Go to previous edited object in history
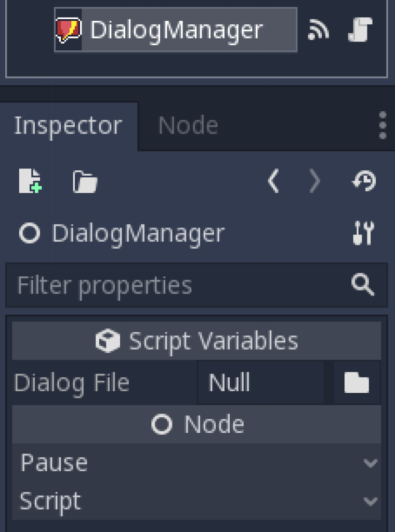The image size is (395, 532). pyautogui.click(x=273, y=181)
